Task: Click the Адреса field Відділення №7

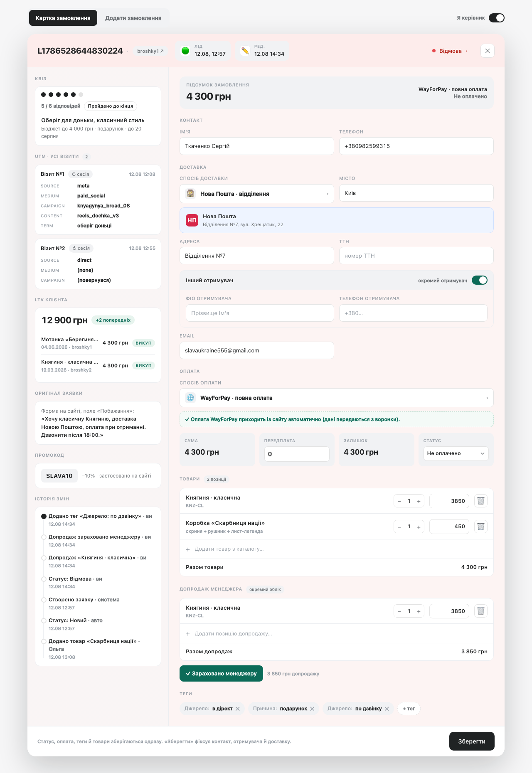Action: click(257, 256)
